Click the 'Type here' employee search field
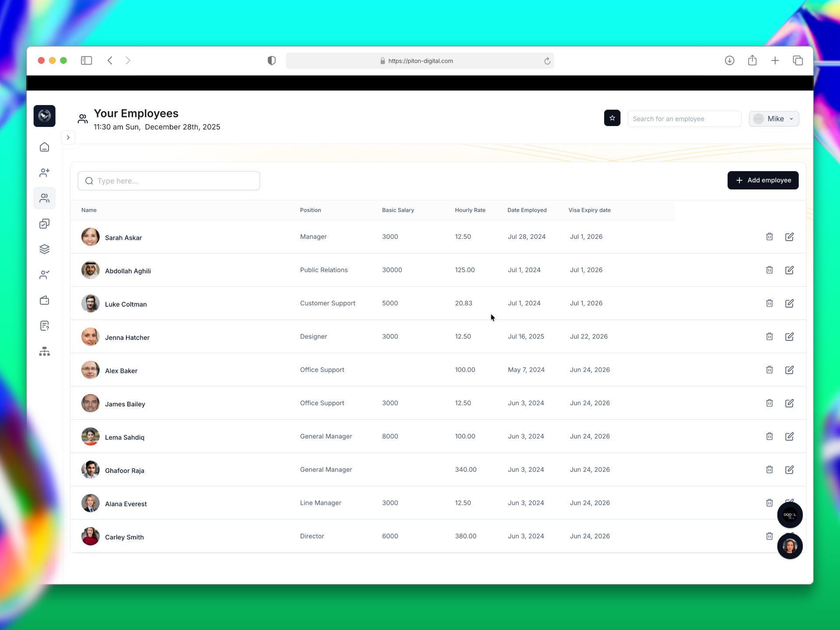 tap(168, 181)
